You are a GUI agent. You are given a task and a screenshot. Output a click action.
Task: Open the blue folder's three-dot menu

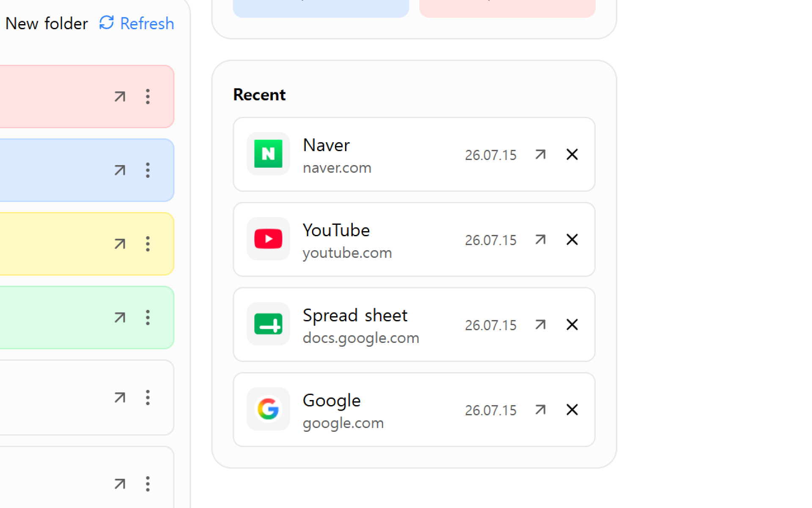148,170
